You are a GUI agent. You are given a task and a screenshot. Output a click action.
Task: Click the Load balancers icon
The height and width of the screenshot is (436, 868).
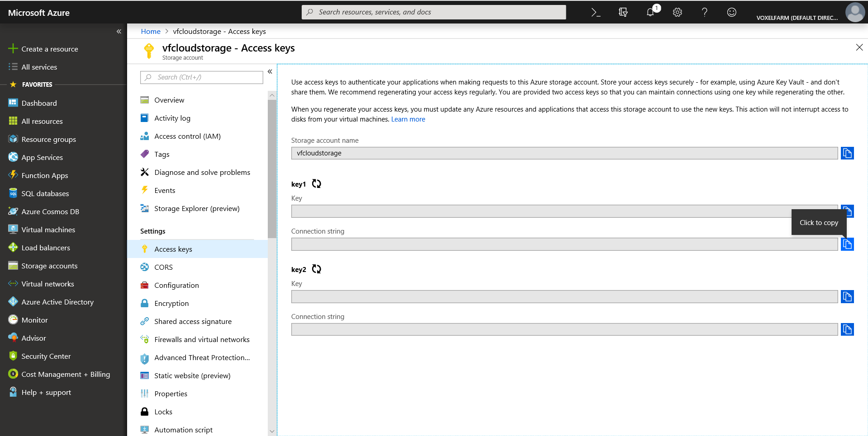13,248
